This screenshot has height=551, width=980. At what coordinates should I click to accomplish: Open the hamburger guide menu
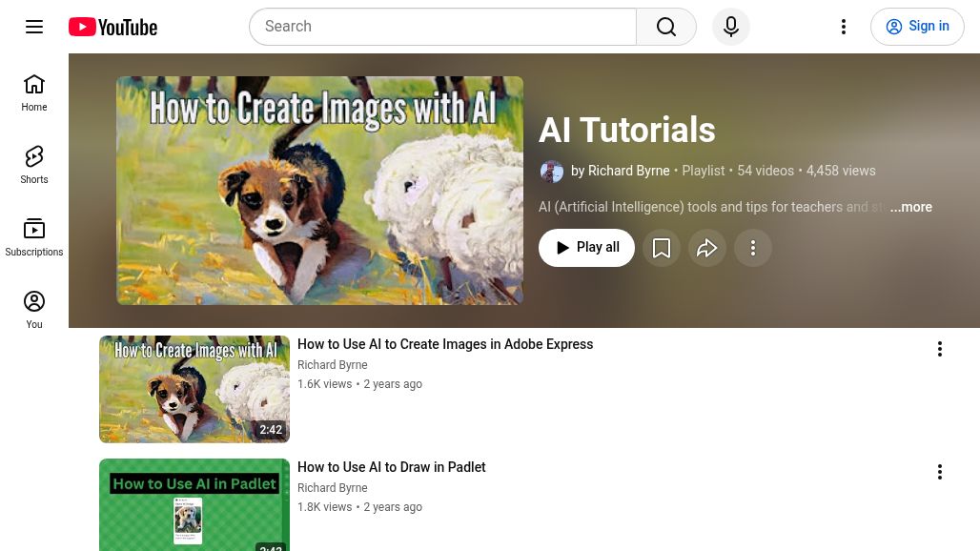point(34,27)
